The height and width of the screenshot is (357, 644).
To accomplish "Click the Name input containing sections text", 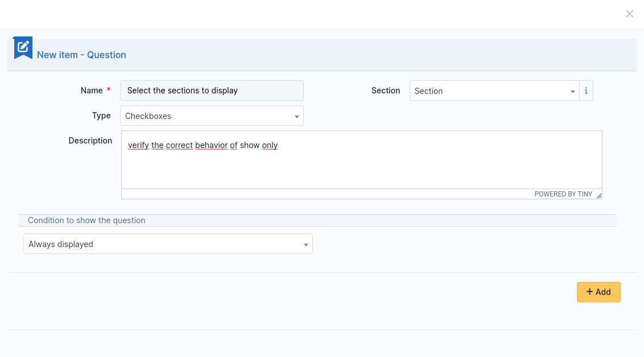I will [211, 90].
